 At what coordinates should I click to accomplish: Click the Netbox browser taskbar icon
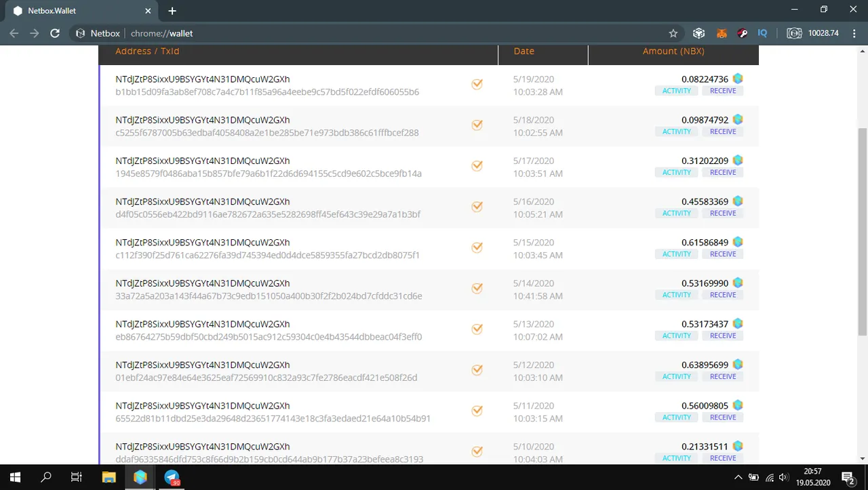[140, 477]
